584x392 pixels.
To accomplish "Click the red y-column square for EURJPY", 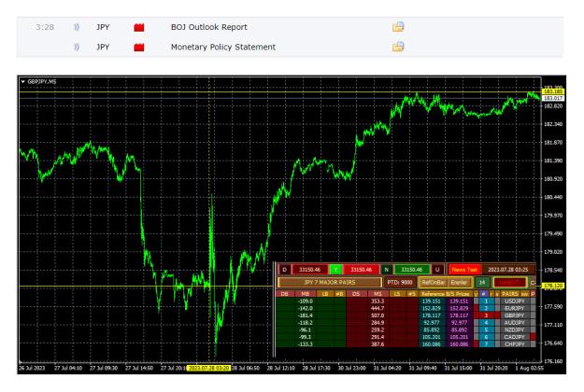I will 476,308.
